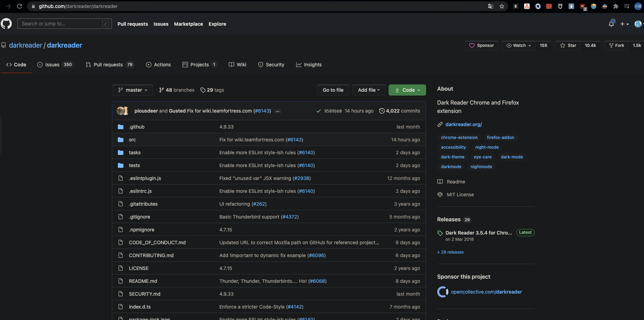Open the .github folder
The height and width of the screenshot is (320, 644).
(x=137, y=127)
